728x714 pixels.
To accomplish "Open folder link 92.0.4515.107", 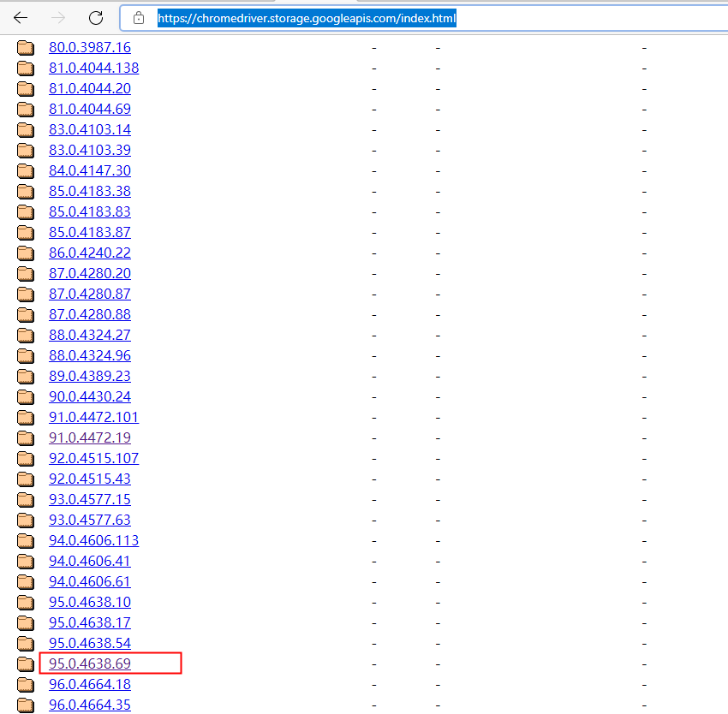I will 94,458.
